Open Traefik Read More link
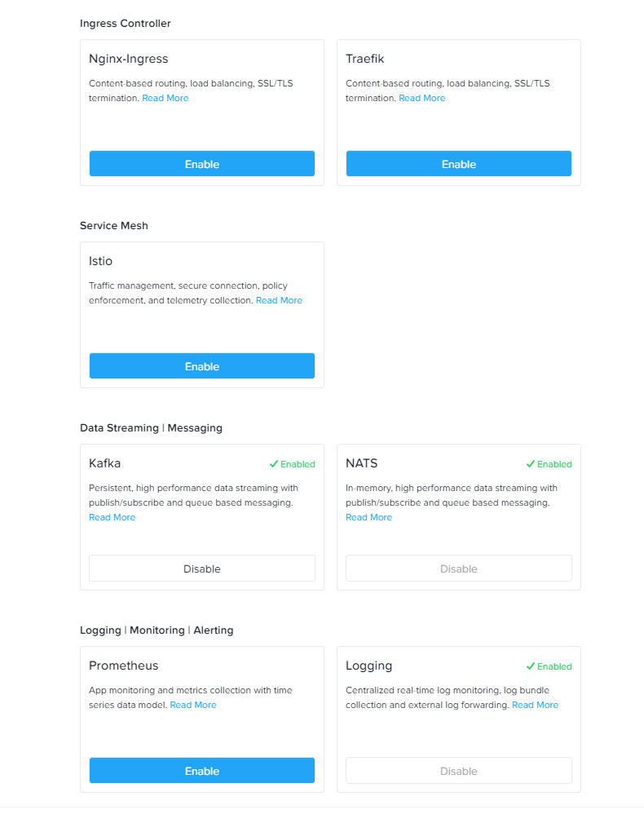Image resolution: width=644 pixels, height=823 pixels. point(422,98)
